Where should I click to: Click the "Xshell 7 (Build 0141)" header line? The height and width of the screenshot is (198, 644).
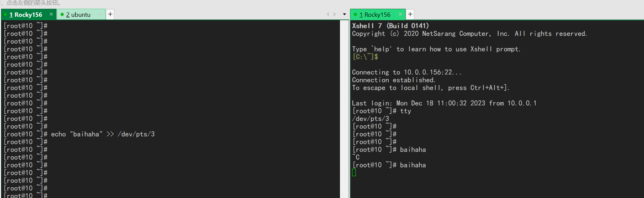[390, 26]
